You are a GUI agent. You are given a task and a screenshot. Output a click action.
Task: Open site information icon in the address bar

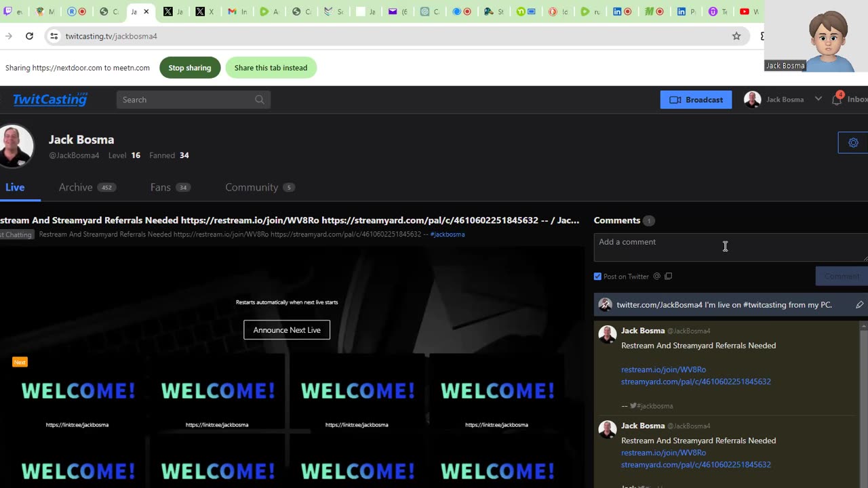point(54,36)
